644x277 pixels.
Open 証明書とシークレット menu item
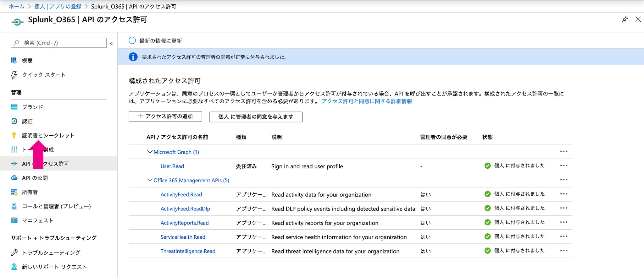[48, 135]
